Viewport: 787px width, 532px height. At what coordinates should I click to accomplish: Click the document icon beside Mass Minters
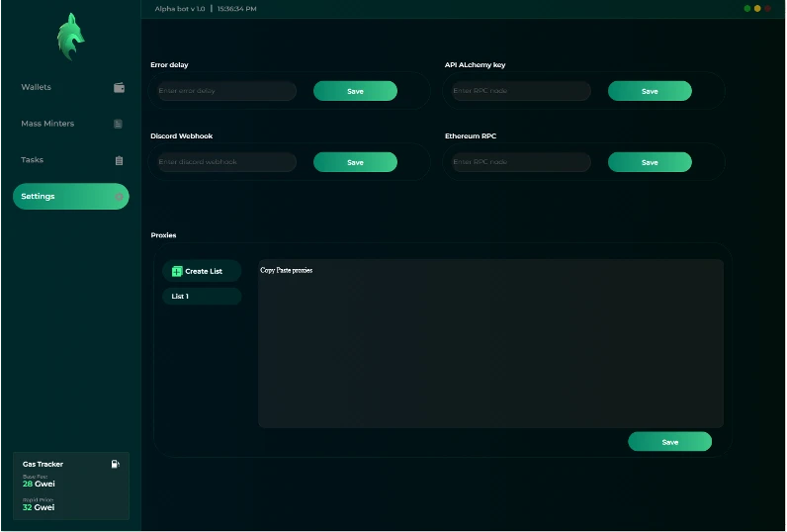click(118, 124)
